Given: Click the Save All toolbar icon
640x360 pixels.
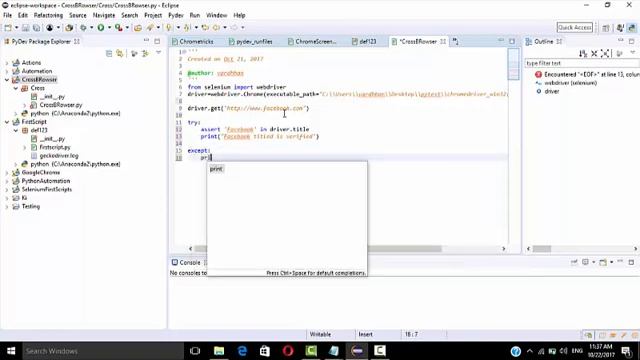Looking at the screenshot, I should pyautogui.click(x=36, y=27).
